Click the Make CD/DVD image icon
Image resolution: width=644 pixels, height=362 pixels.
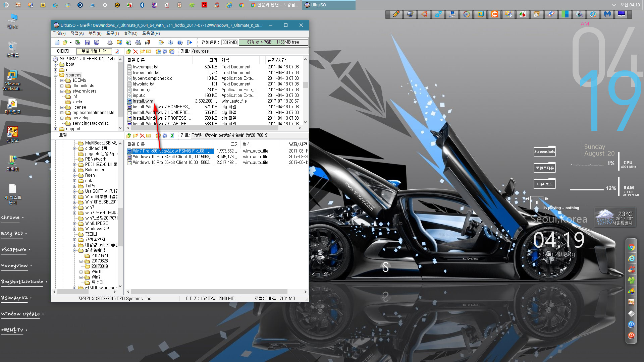pyautogui.click(x=110, y=43)
